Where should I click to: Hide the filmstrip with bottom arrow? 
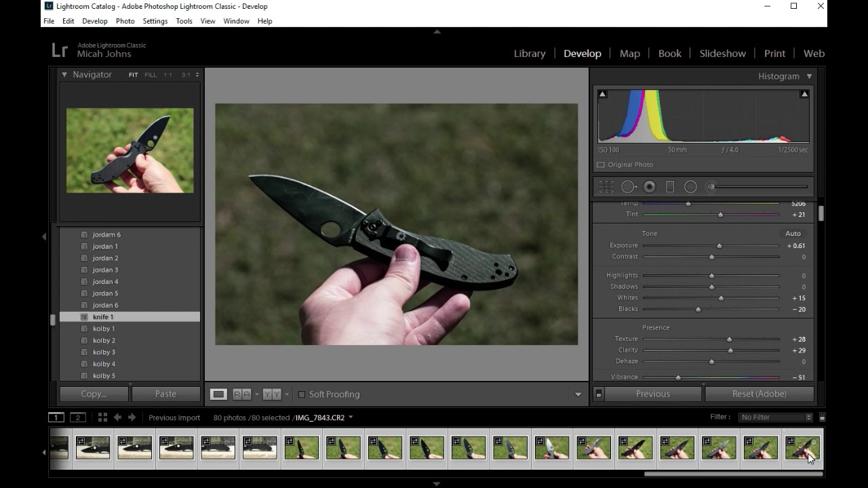click(x=437, y=484)
